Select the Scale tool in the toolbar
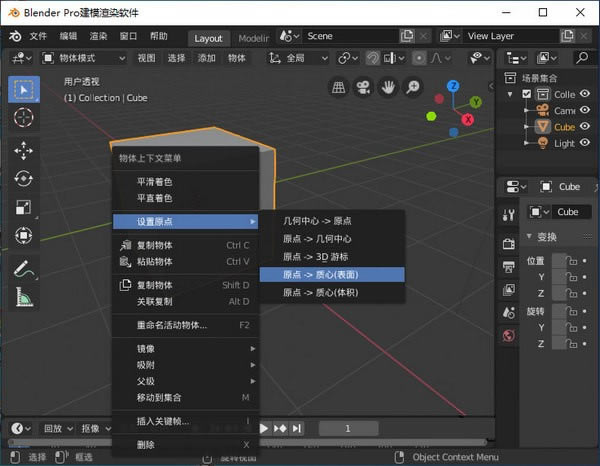This screenshot has height=466, width=600. 23,208
